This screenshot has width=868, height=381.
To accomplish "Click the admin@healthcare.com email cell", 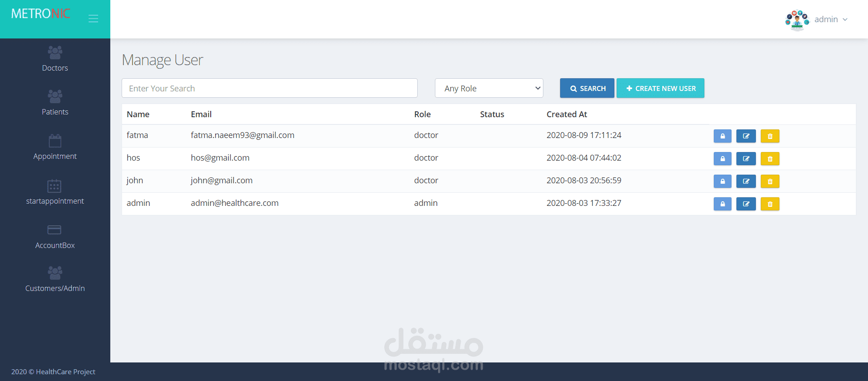I will 235,203.
